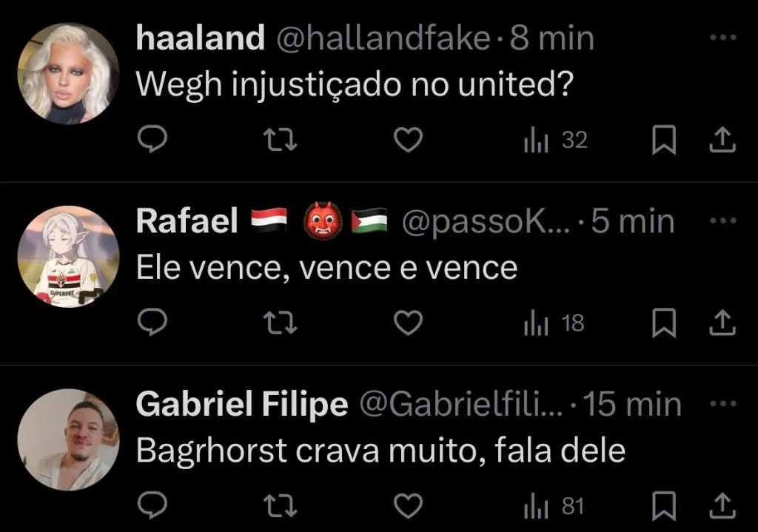Screen dimensions: 758x532
Task: View analytics showing 18 views
Action: (554, 323)
